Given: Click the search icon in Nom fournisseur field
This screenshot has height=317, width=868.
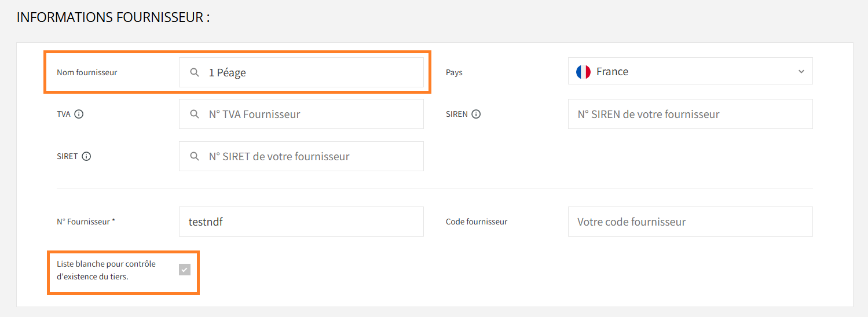Looking at the screenshot, I should (195, 72).
